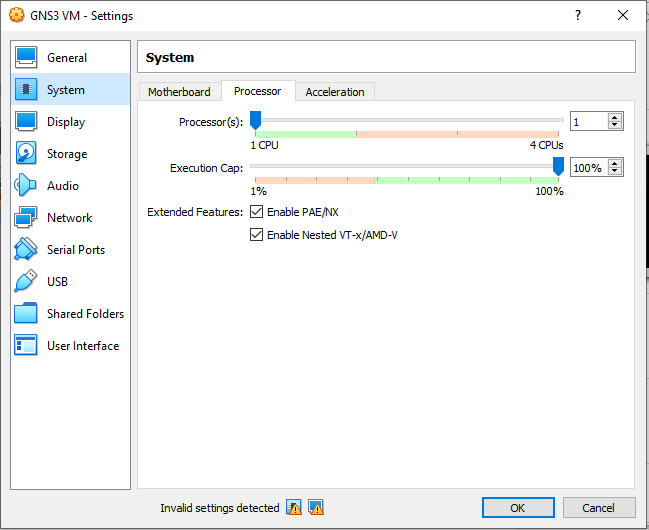Viewport: 649px width, 530px height.
Task: Click the Storage disk icon in sidebar
Action: click(x=26, y=153)
